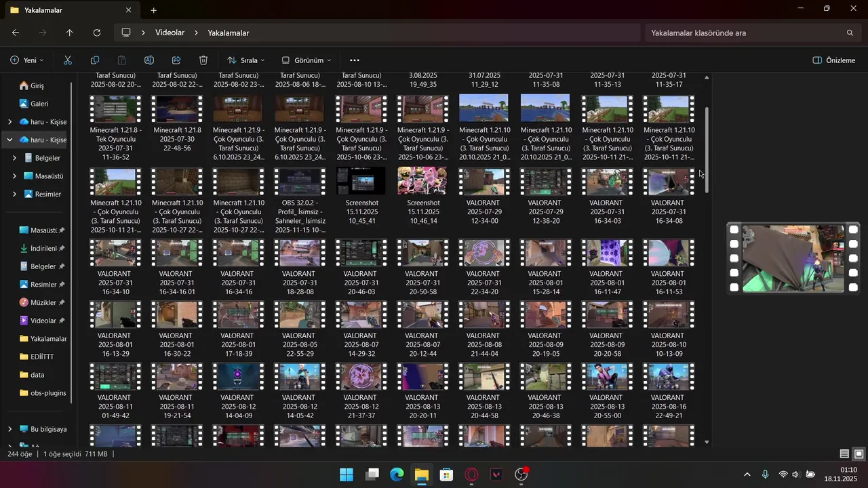Open Windows Start menu
868x488 pixels.
pos(347,474)
